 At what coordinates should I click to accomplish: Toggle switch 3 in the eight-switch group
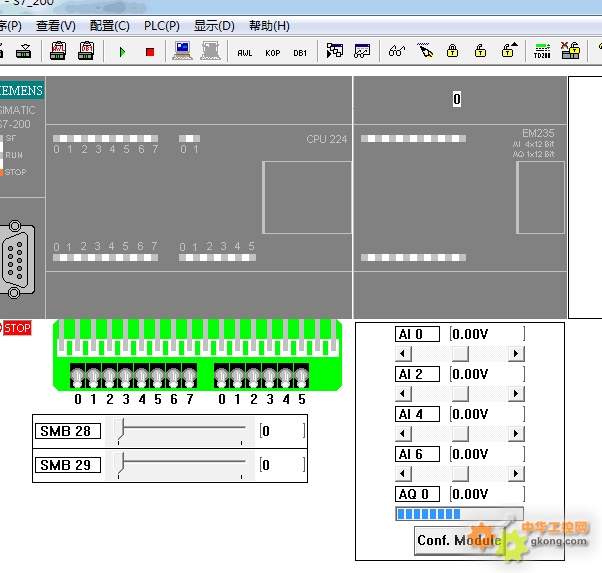tap(126, 376)
